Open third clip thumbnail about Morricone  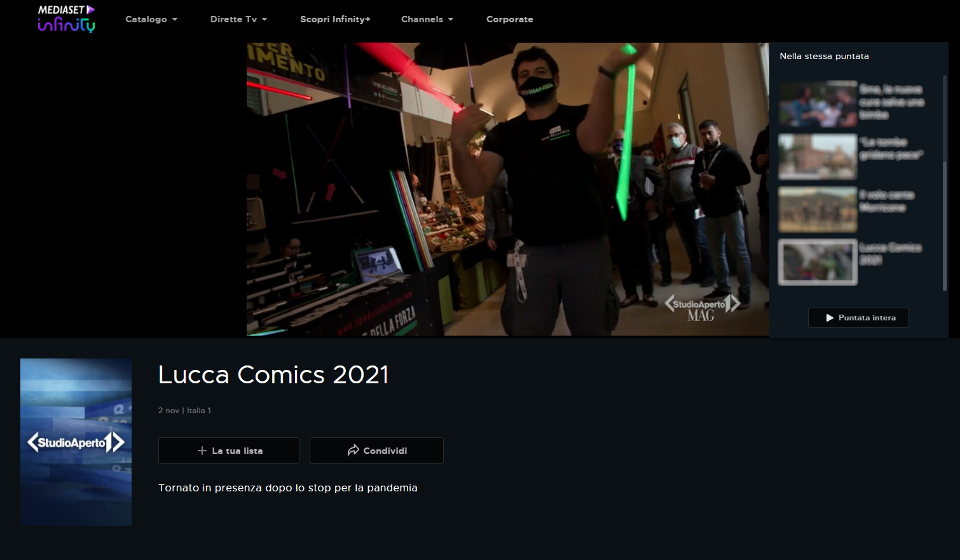[x=818, y=209]
